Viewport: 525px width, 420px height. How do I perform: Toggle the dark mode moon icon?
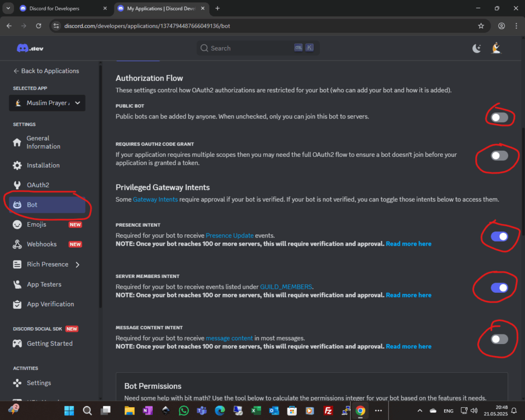476,49
